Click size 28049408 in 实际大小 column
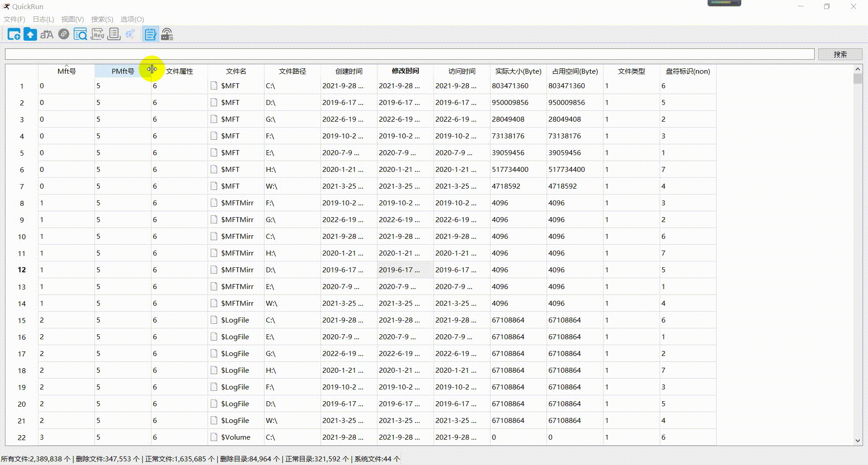The height and width of the screenshot is (465, 868). [x=518, y=119]
